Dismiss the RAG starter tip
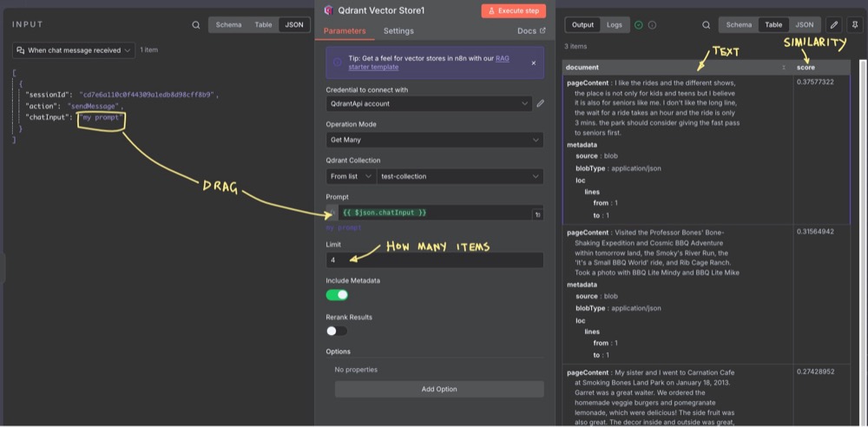Viewport: 868px width, 427px height. [x=534, y=63]
